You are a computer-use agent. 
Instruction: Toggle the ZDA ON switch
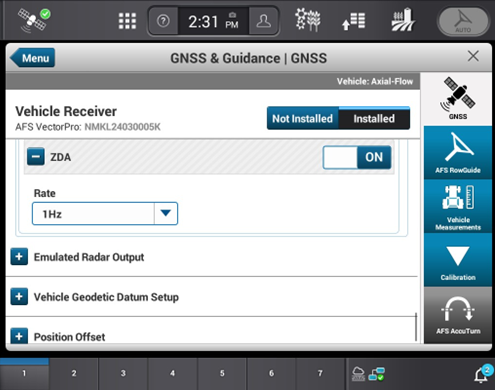tap(357, 157)
